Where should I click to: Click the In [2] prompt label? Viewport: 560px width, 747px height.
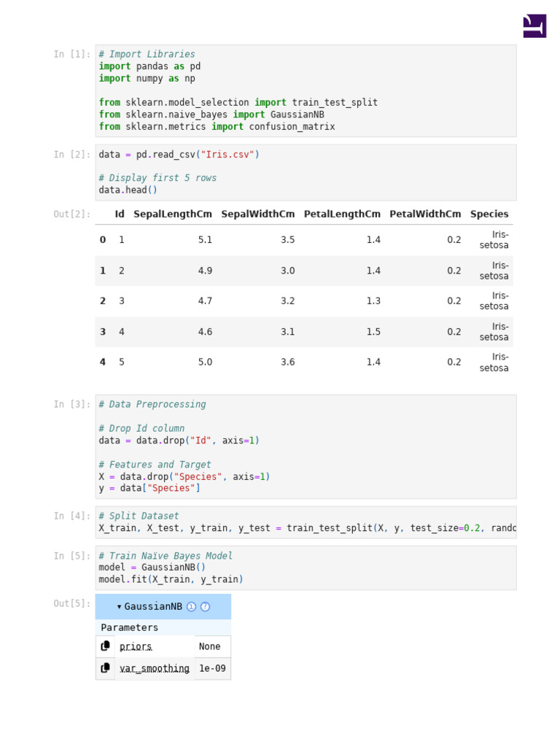click(x=72, y=155)
